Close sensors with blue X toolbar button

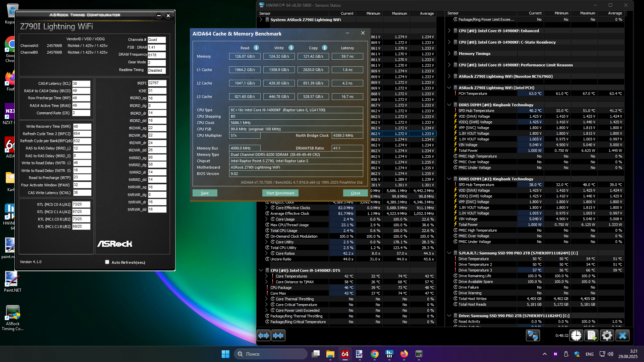[x=623, y=336]
